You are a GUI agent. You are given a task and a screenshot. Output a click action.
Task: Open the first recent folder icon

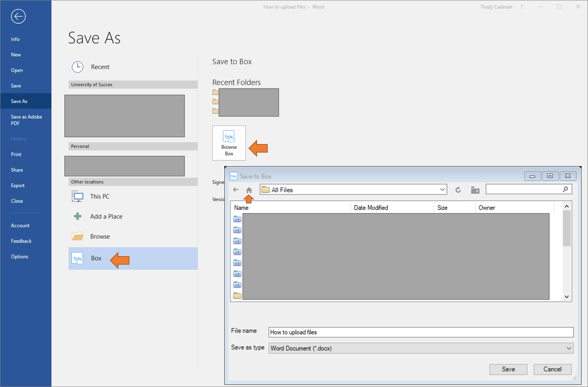click(x=215, y=92)
